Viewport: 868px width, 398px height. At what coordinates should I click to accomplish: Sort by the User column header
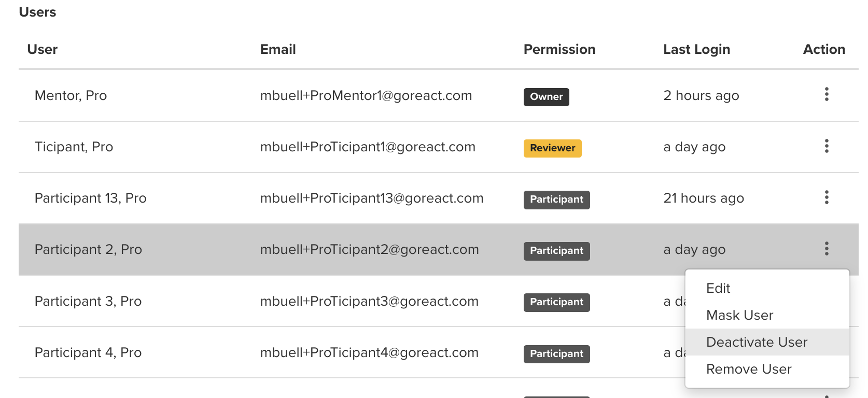[x=43, y=49]
